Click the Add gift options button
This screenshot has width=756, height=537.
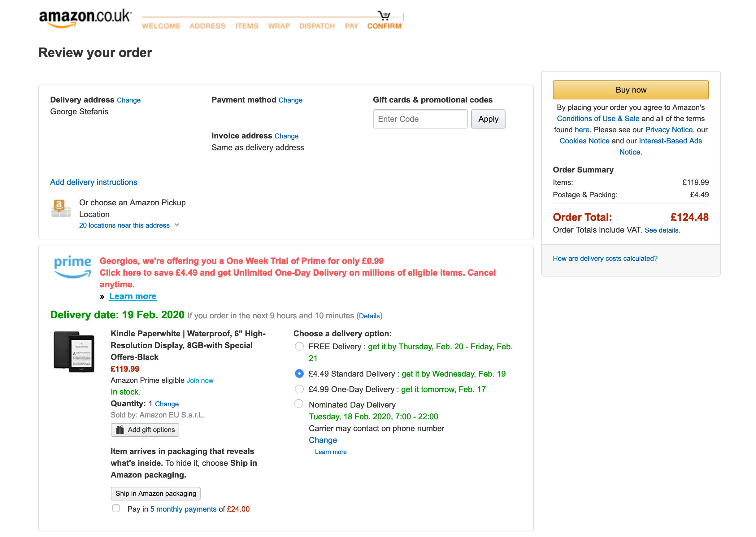pos(145,430)
